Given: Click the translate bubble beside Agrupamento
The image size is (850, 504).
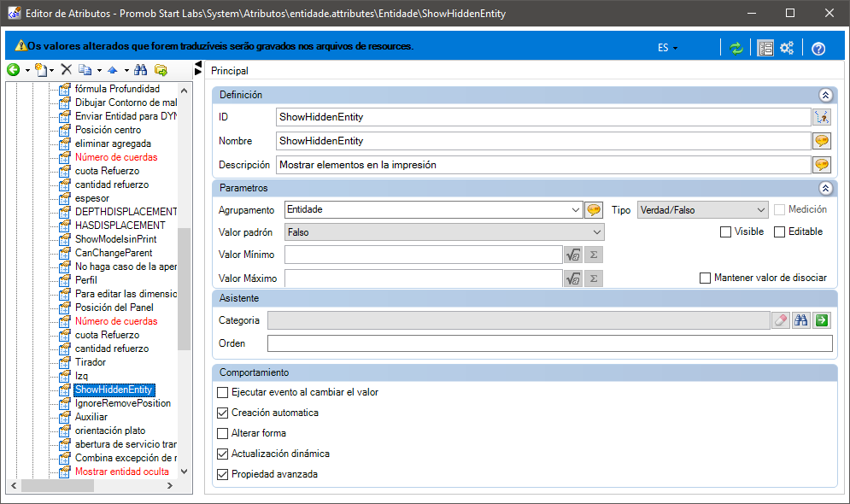Looking at the screenshot, I should click(594, 210).
